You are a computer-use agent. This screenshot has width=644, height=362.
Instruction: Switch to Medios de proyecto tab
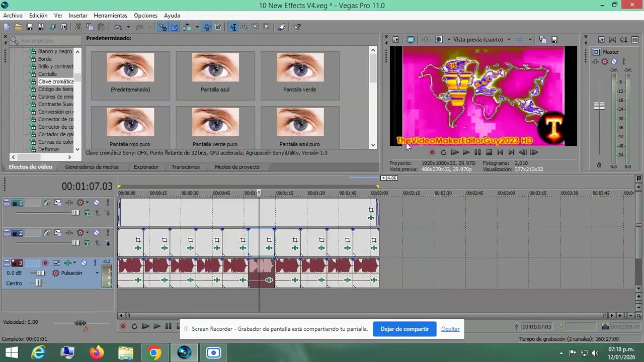tap(237, 167)
